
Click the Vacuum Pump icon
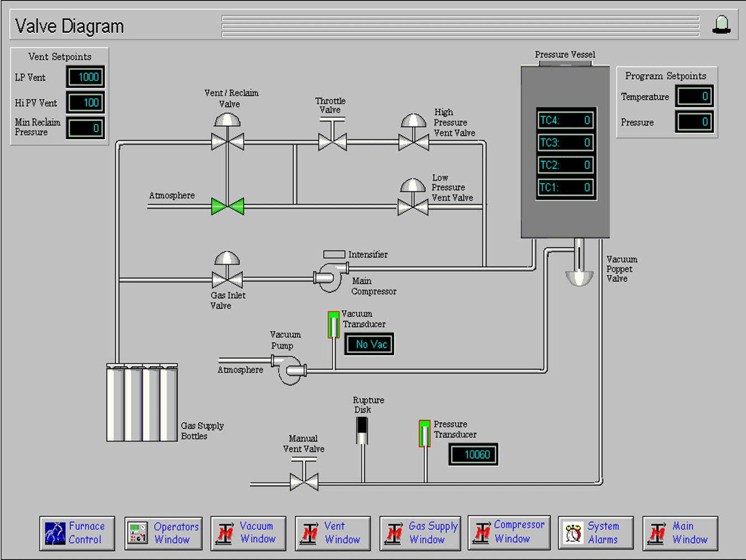coord(290,369)
